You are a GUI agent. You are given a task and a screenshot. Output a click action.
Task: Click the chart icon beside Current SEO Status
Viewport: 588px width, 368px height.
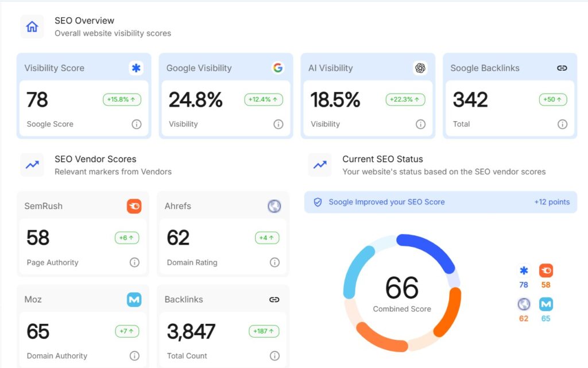[x=320, y=165]
